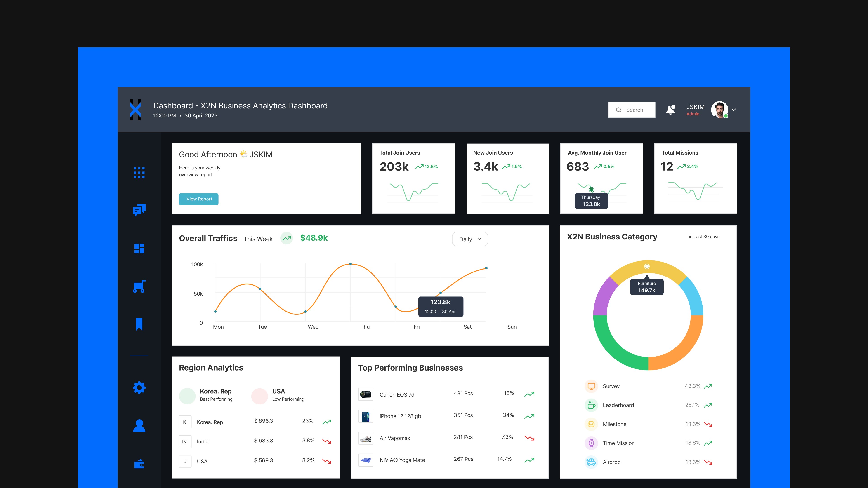Viewport: 868px width, 488px height.
Task: Click the 14.7% NIVIA Yoga Mate share
Action: pos(505,459)
